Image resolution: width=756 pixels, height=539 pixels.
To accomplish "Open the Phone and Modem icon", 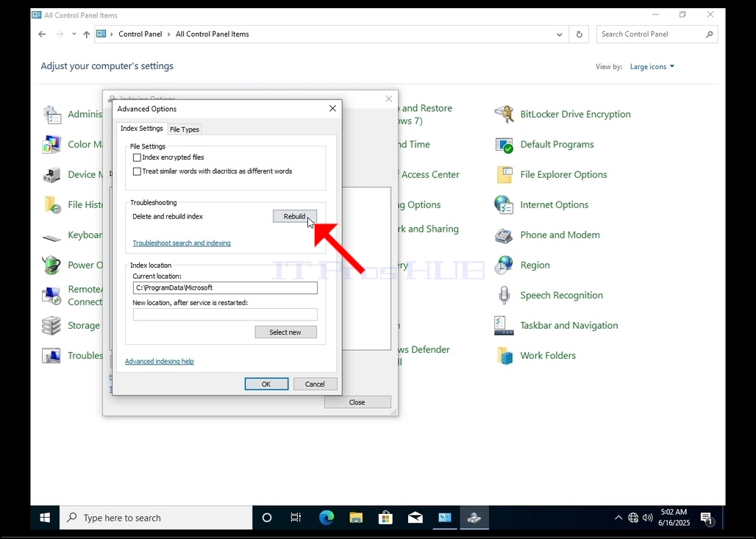I will coord(504,235).
